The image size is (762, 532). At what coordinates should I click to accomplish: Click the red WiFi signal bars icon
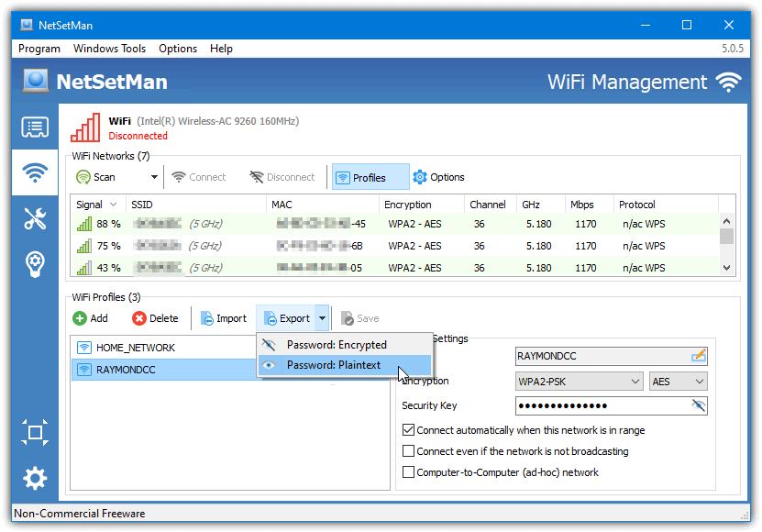pyautogui.click(x=85, y=127)
